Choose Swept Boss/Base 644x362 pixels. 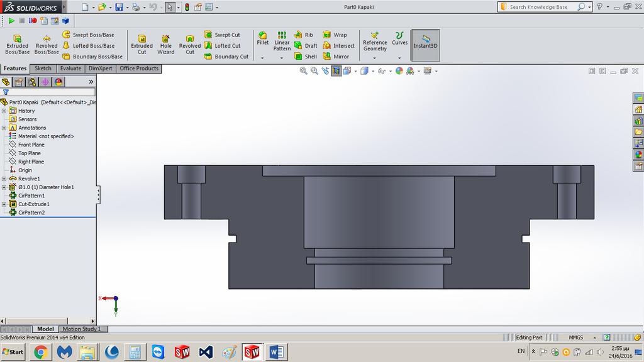pyautogui.click(x=88, y=35)
